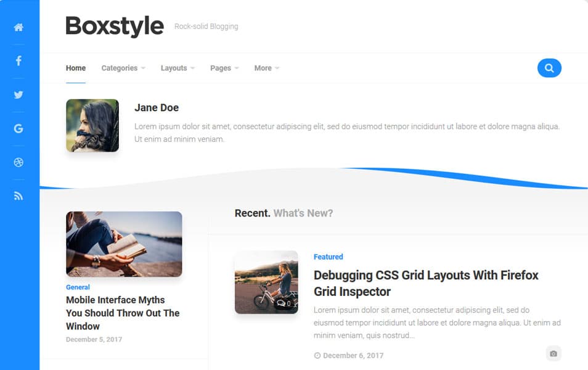Open the Debugging CSS Grid Layouts article

427,283
